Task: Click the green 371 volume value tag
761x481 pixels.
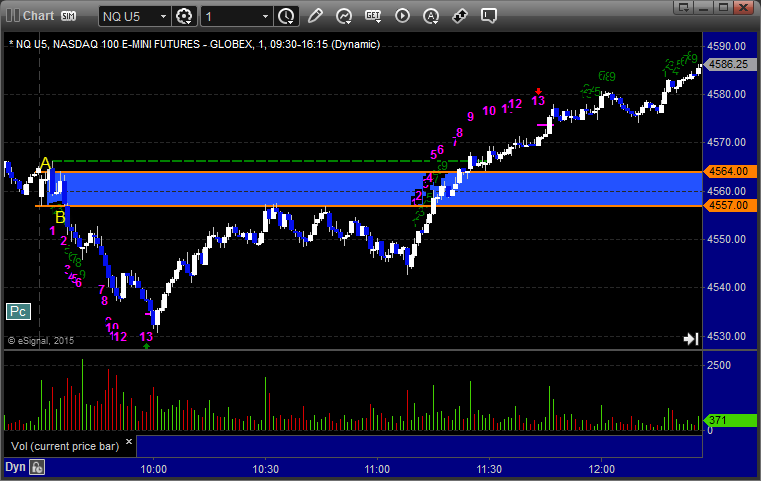Action: [x=729, y=420]
